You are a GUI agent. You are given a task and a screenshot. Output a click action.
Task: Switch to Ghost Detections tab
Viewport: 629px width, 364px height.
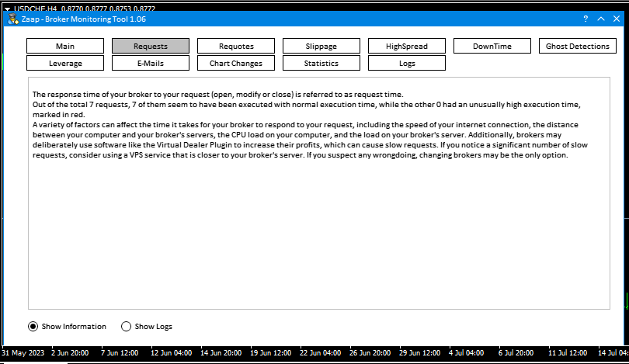[578, 46]
